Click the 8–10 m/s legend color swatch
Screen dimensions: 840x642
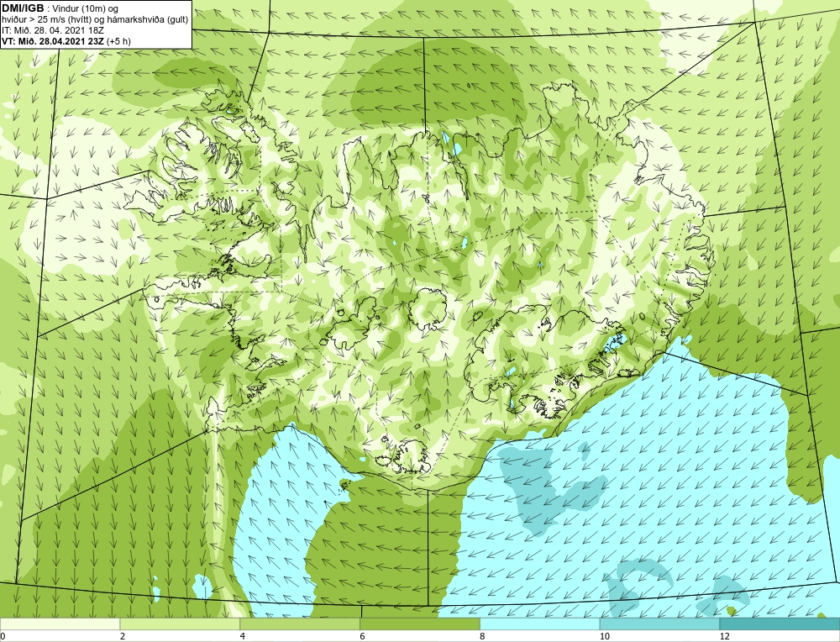(540, 624)
